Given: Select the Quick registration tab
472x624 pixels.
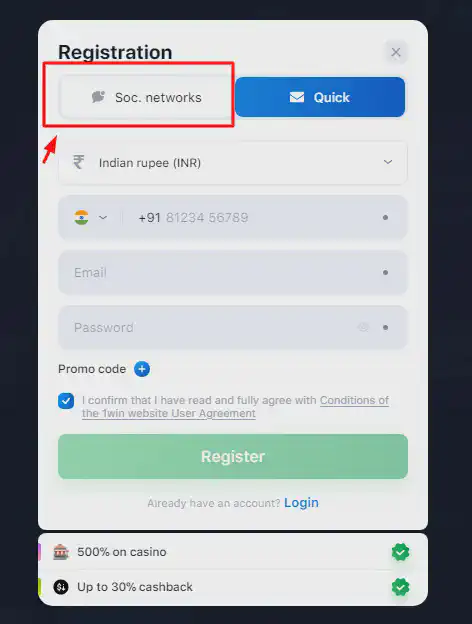Looking at the screenshot, I should tap(320, 97).
